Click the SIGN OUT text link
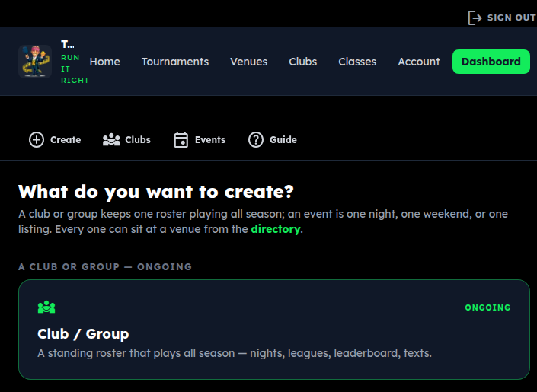Image resolution: width=537 pixels, height=392 pixels. click(512, 18)
